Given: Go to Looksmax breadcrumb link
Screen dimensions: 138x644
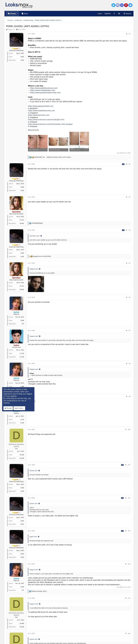Looking at the screenshot, I should point(18,20).
